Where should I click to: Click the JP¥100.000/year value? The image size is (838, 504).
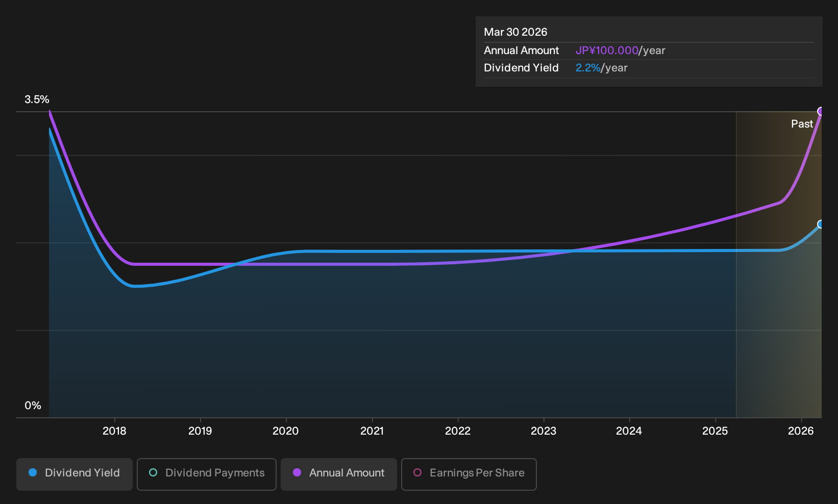pos(620,51)
